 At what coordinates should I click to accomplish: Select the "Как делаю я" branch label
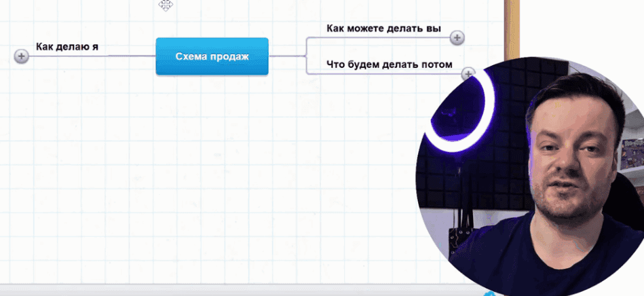67,47
